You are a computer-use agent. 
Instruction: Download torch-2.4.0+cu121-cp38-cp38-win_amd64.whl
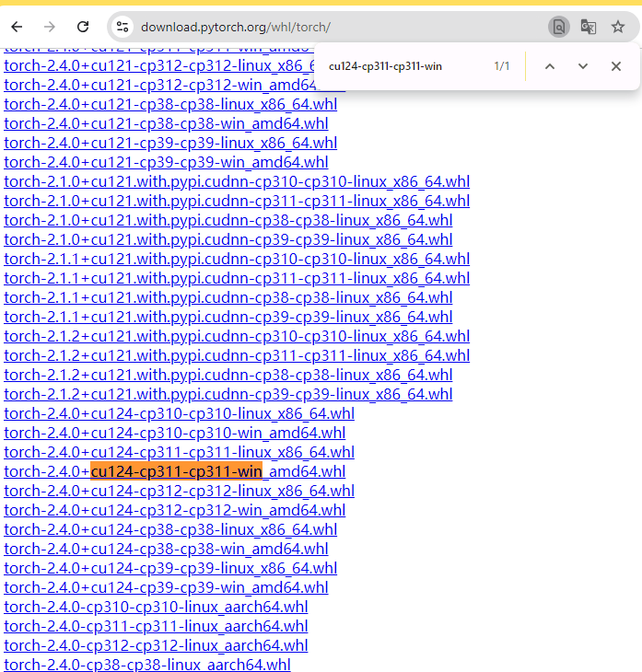[x=166, y=123]
